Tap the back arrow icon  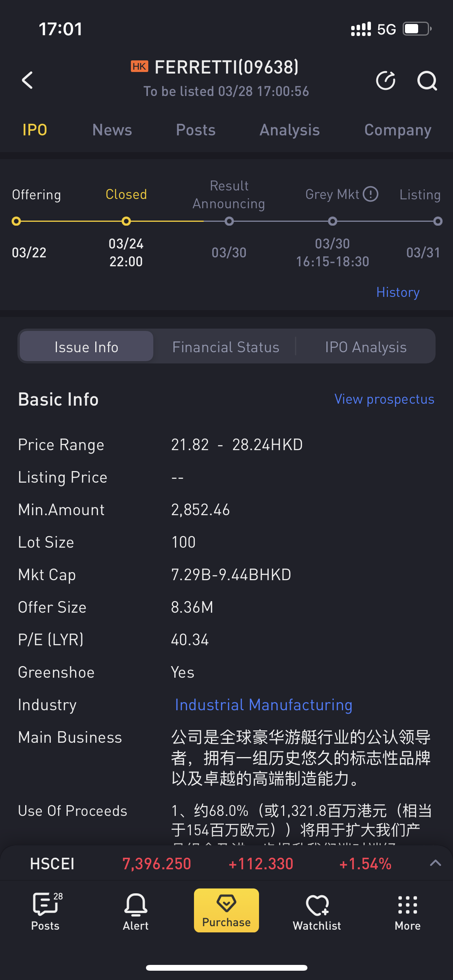click(27, 80)
